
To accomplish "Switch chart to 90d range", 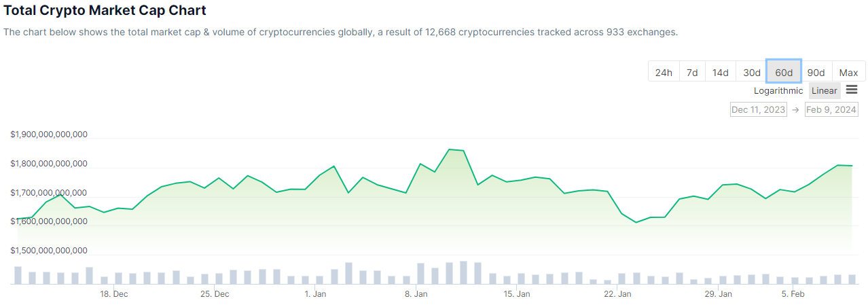I will coord(816,73).
